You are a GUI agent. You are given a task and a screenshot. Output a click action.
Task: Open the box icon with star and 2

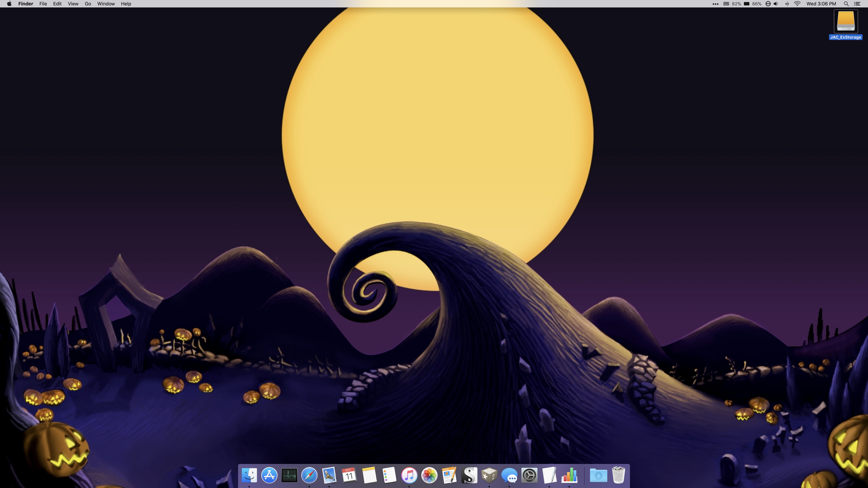(489, 475)
